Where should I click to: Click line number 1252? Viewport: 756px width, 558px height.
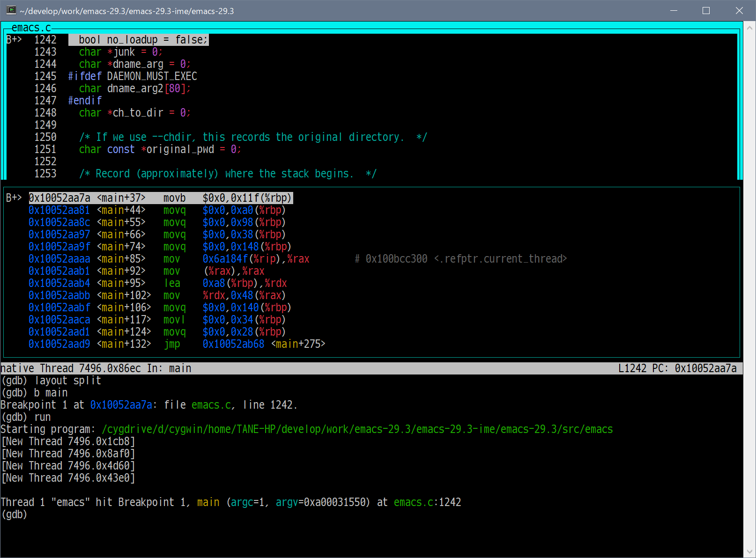tap(45, 162)
